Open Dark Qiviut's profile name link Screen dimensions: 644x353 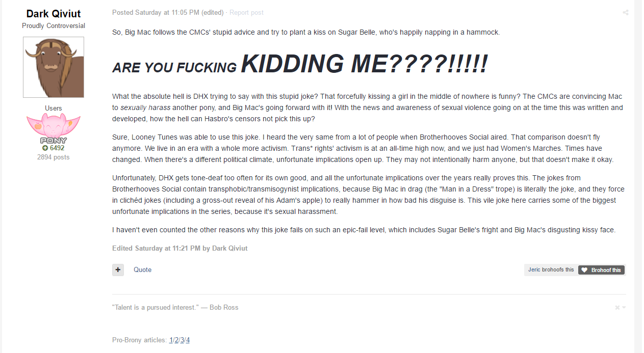point(54,14)
